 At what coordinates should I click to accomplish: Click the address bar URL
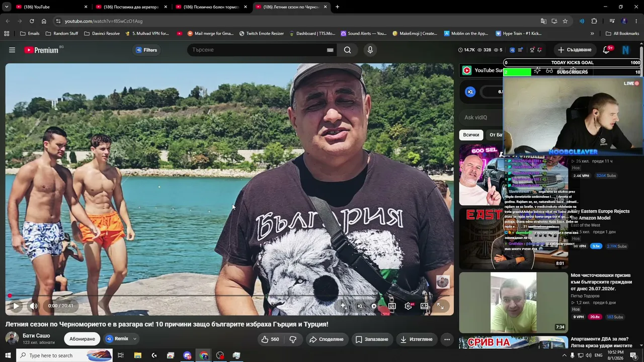(x=104, y=21)
